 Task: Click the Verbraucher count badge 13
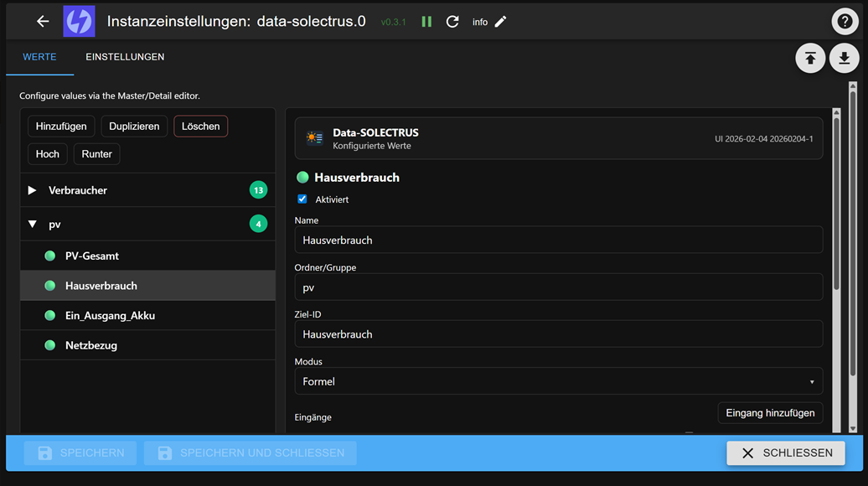(258, 190)
